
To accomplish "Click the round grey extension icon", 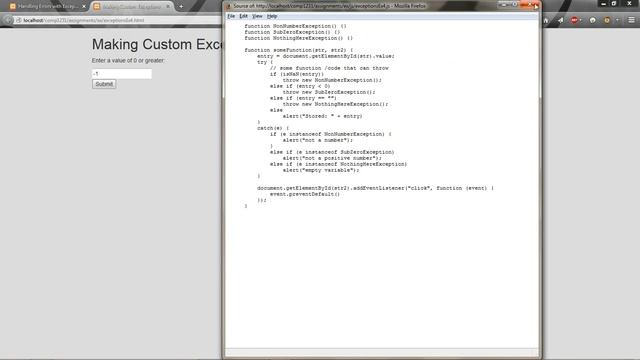I will coord(593,20).
